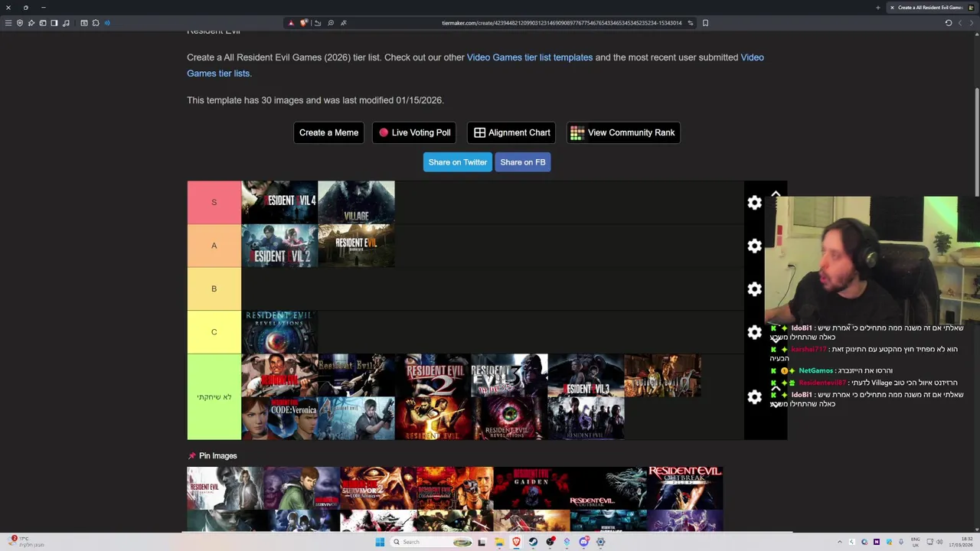
Task: Bookmark this page with the bookmark icon
Action: (x=705, y=23)
